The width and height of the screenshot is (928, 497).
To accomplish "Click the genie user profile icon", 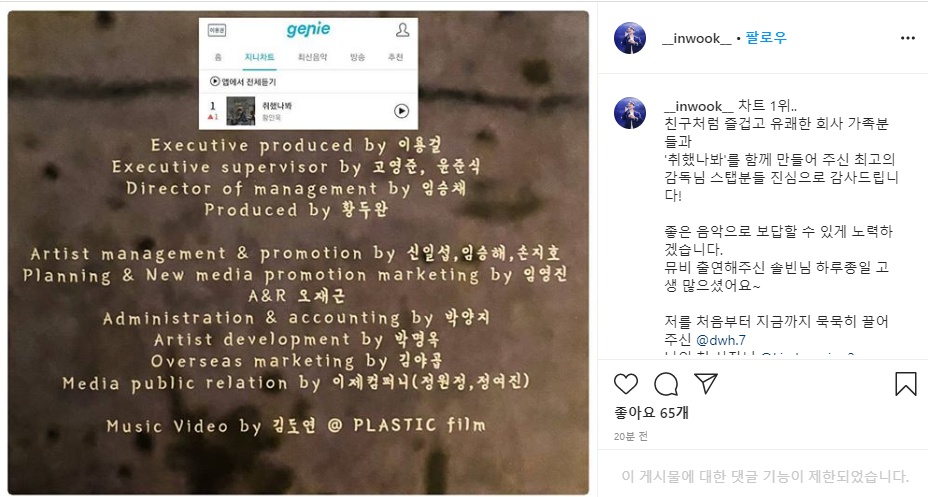I will tap(402, 30).
